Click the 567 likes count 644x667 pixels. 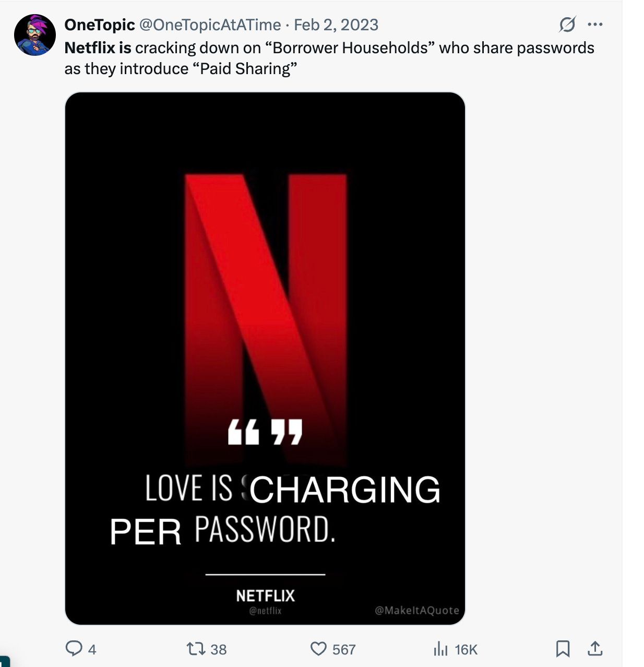click(344, 649)
